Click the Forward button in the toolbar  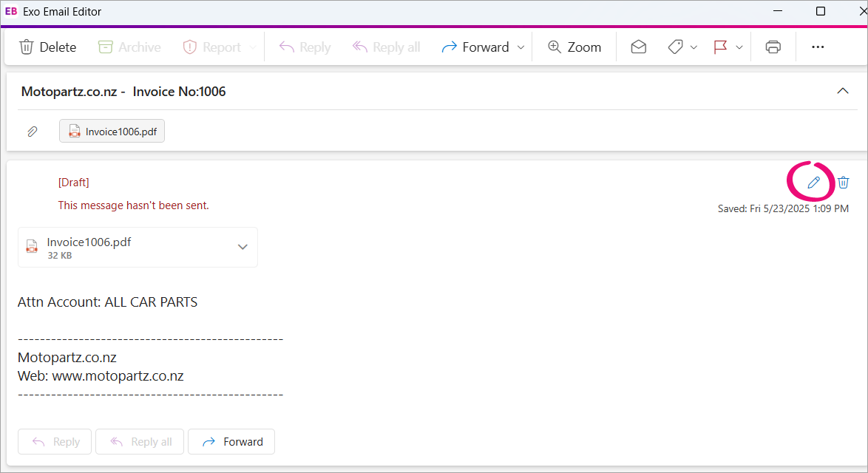pyautogui.click(x=475, y=47)
